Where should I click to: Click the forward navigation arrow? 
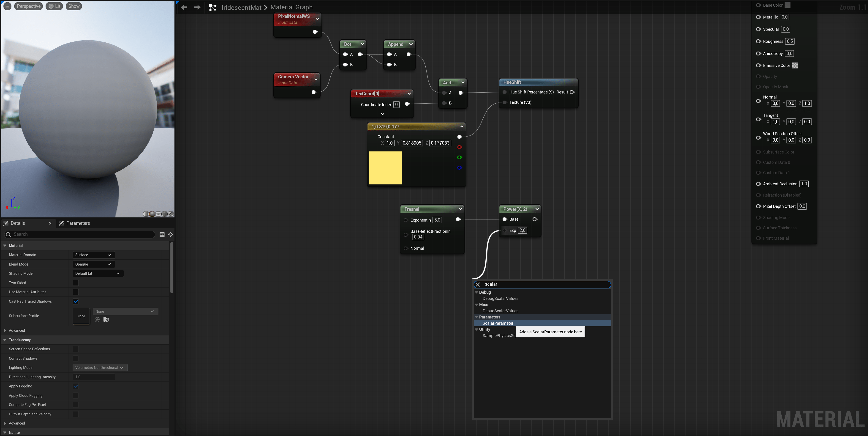197,7
